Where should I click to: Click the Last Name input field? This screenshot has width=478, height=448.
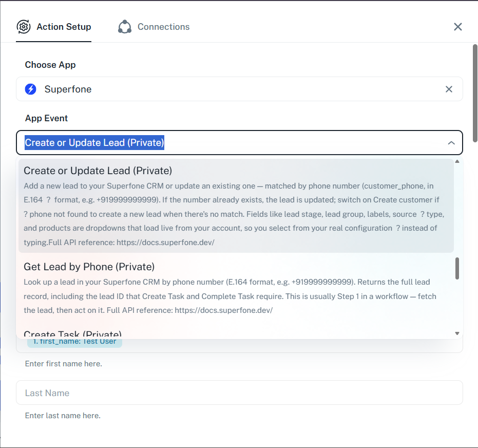click(x=239, y=393)
